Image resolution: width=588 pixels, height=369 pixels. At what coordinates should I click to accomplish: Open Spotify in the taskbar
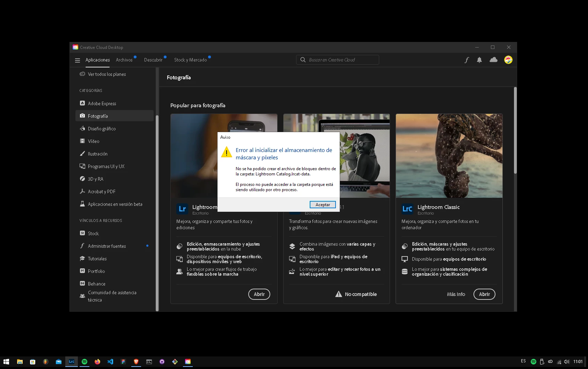pos(84,362)
